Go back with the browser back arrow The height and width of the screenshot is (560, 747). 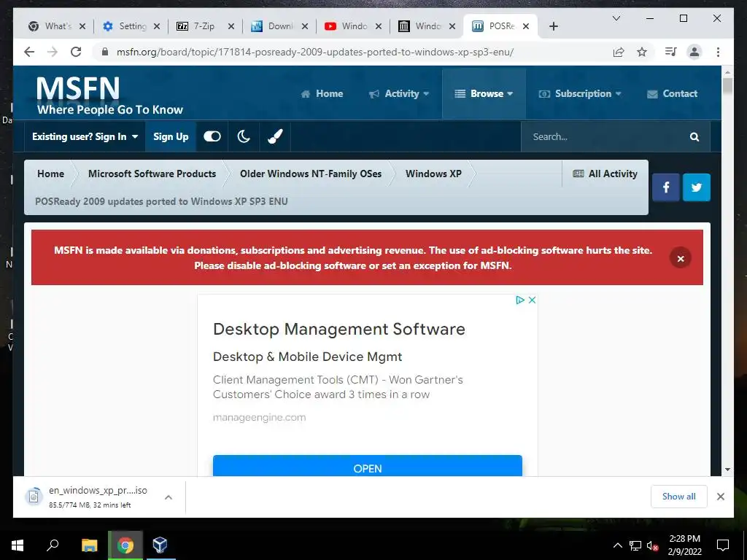pos(29,52)
